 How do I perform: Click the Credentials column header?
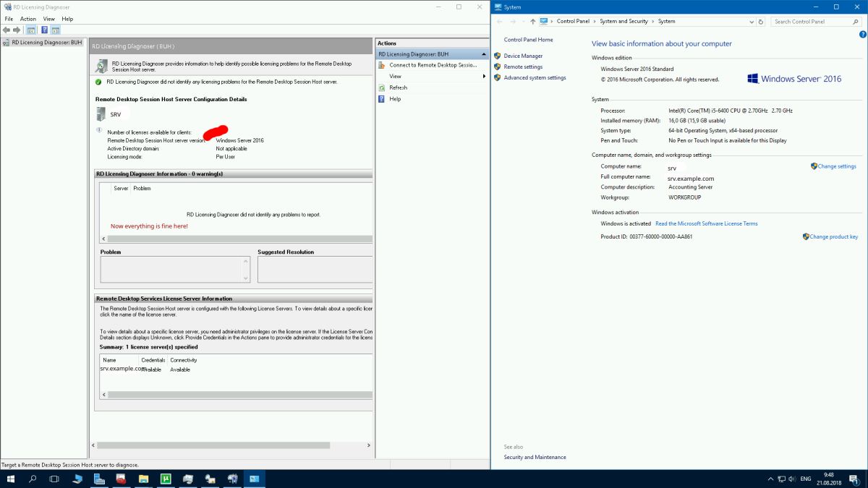(153, 360)
